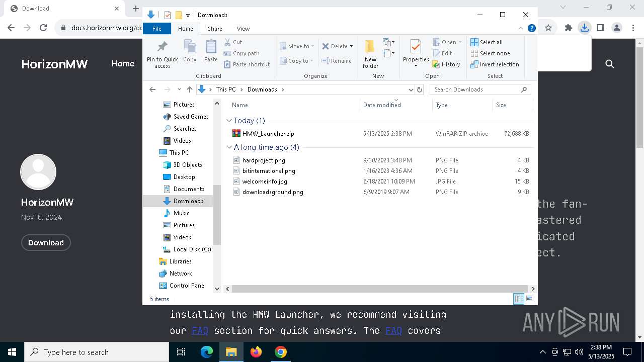Open Chrome extensions puzzle icon
Viewport: 644px width, 362px height.
point(568,28)
